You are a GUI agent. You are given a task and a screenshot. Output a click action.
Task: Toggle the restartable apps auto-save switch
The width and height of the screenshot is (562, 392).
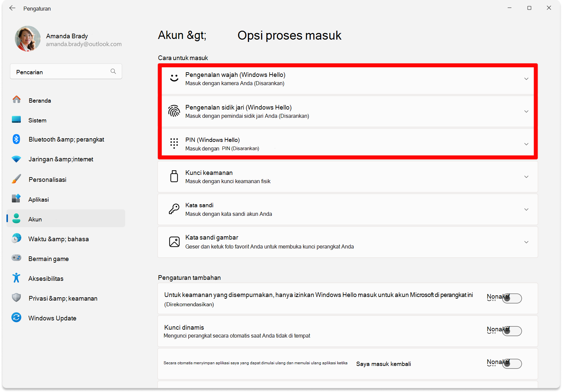[512, 364]
